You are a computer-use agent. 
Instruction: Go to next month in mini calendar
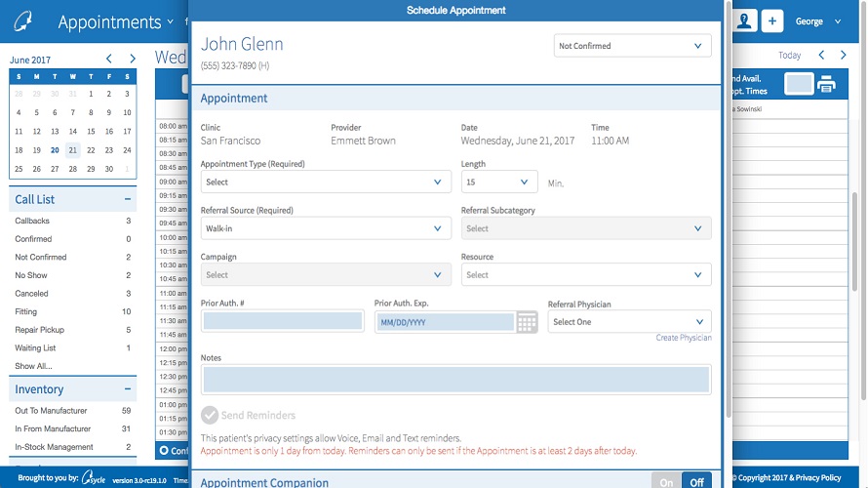click(133, 60)
